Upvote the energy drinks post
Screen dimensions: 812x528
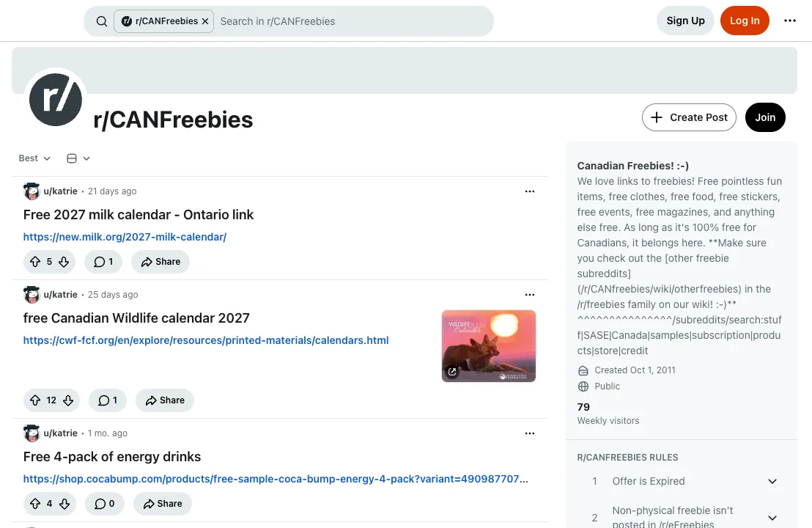(35, 504)
